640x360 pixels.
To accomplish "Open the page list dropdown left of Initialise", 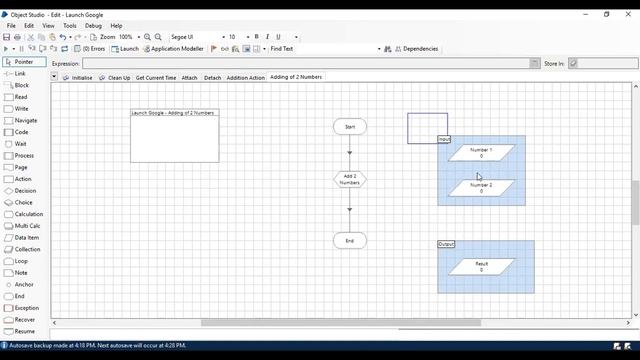I will tap(54, 77).
